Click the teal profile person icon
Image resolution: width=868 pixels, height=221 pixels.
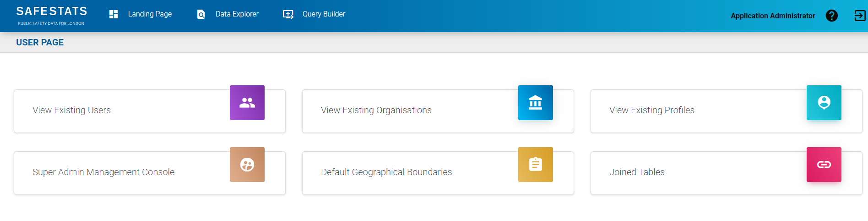click(824, 103)
